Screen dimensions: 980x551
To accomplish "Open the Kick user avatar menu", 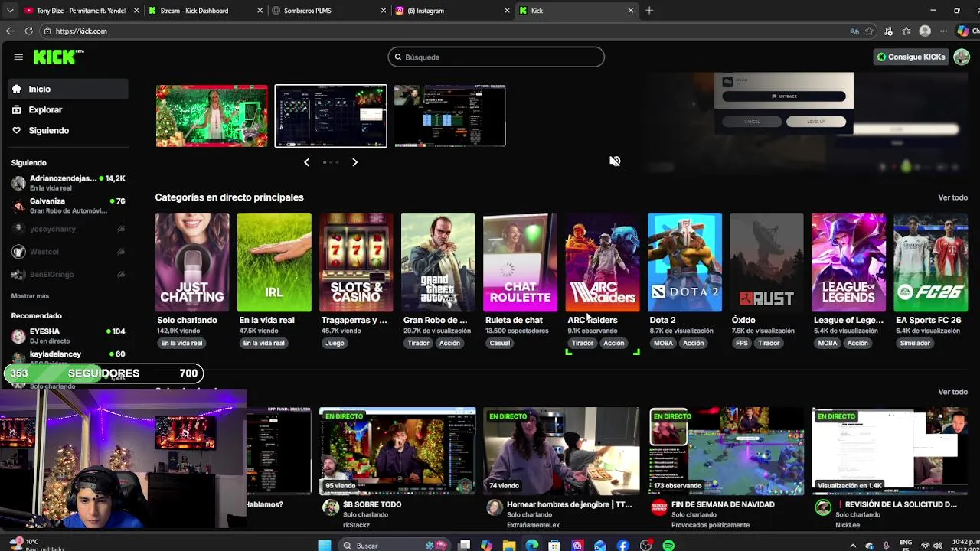I will 962,57.
